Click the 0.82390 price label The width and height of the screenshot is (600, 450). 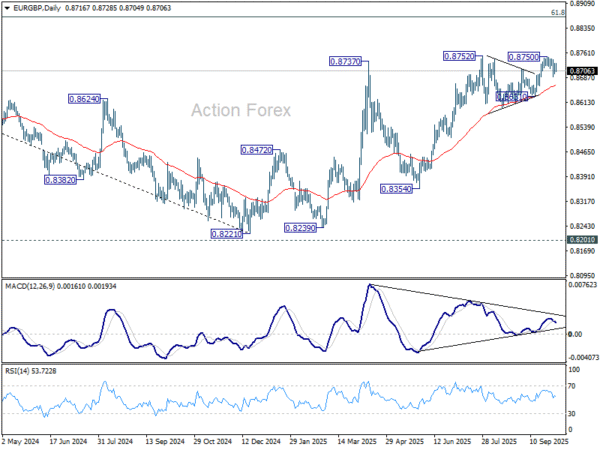click(300, 228)
